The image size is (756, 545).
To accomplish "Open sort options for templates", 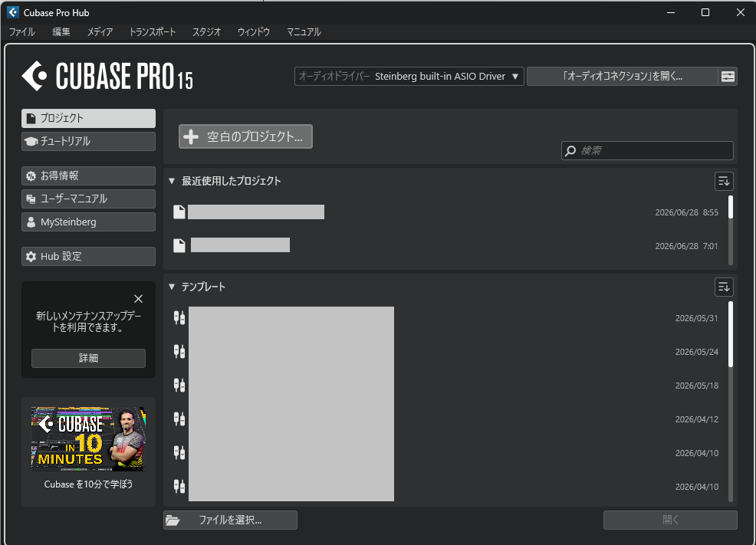I will [x=724, y=287].
